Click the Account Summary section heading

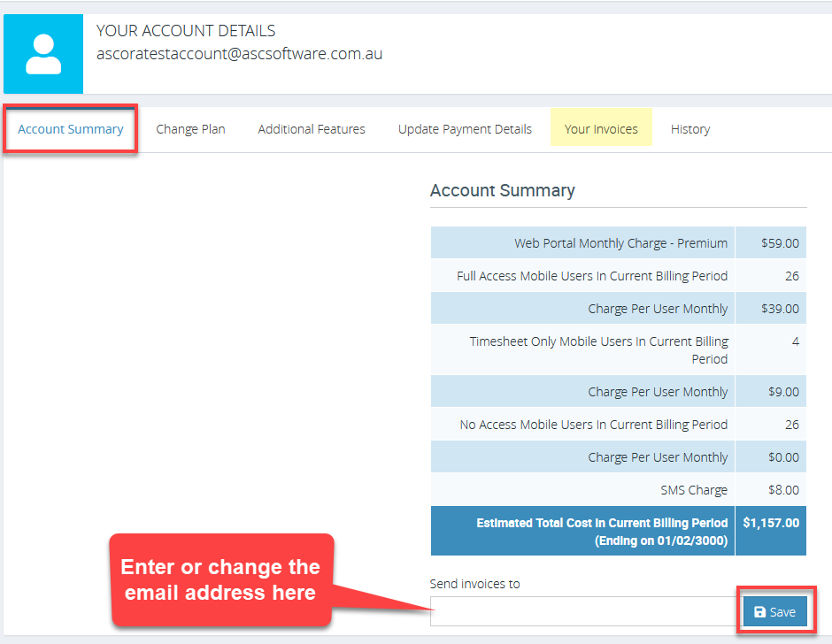pyautogui.click(x=503, y=190)
